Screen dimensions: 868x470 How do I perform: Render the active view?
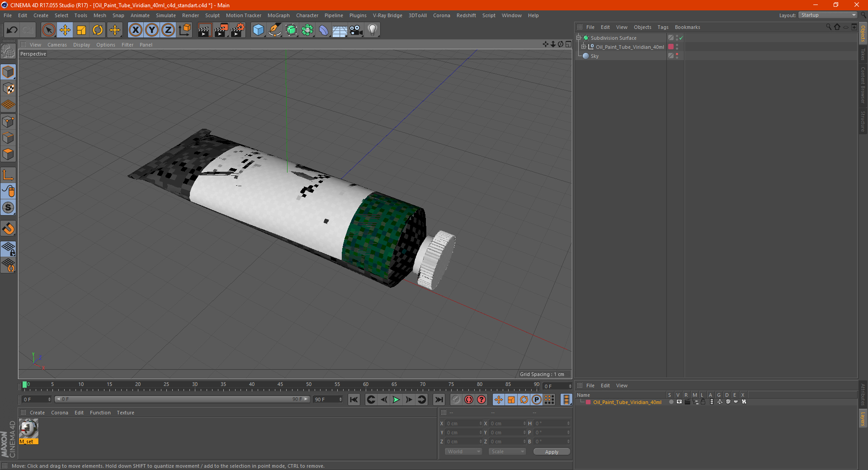(x=204, y=30)
